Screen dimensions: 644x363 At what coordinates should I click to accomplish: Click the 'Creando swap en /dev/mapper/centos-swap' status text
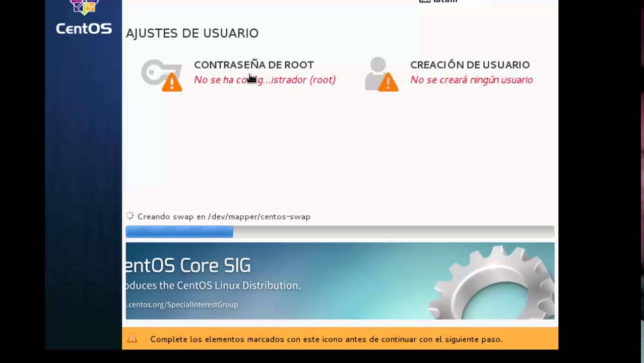[x=224, y=216]
